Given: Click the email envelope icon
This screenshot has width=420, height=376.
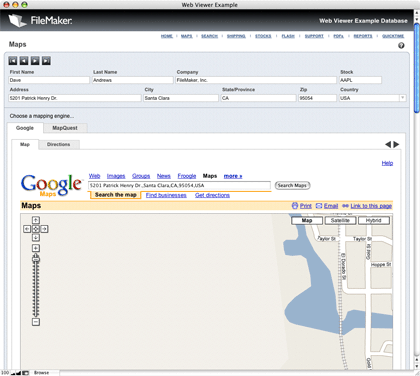Looking at the screenshot, I should tap(319, 206).
